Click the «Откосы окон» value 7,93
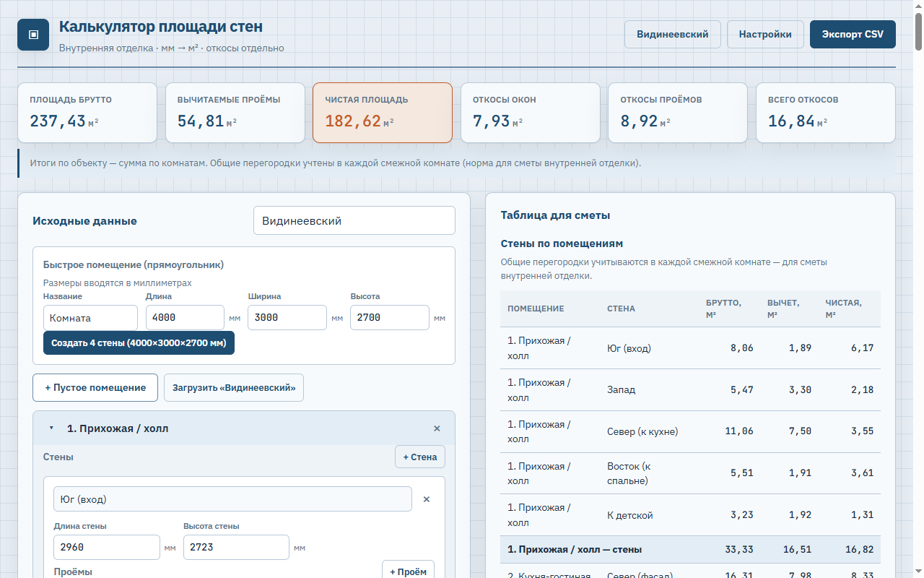 coord(492,121)
